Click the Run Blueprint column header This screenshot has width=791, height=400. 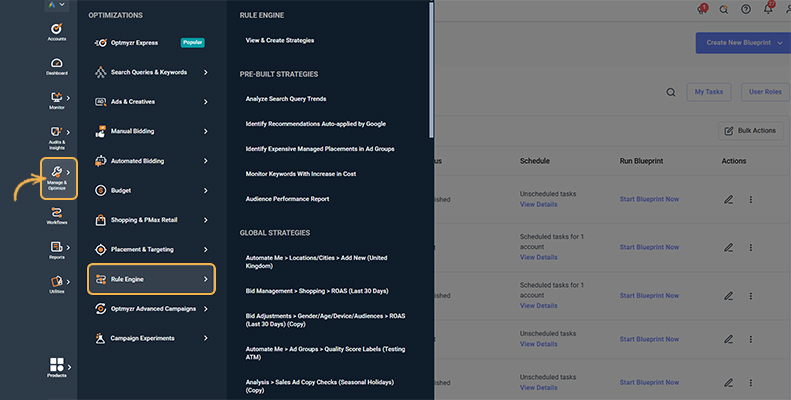click(641, 161)
